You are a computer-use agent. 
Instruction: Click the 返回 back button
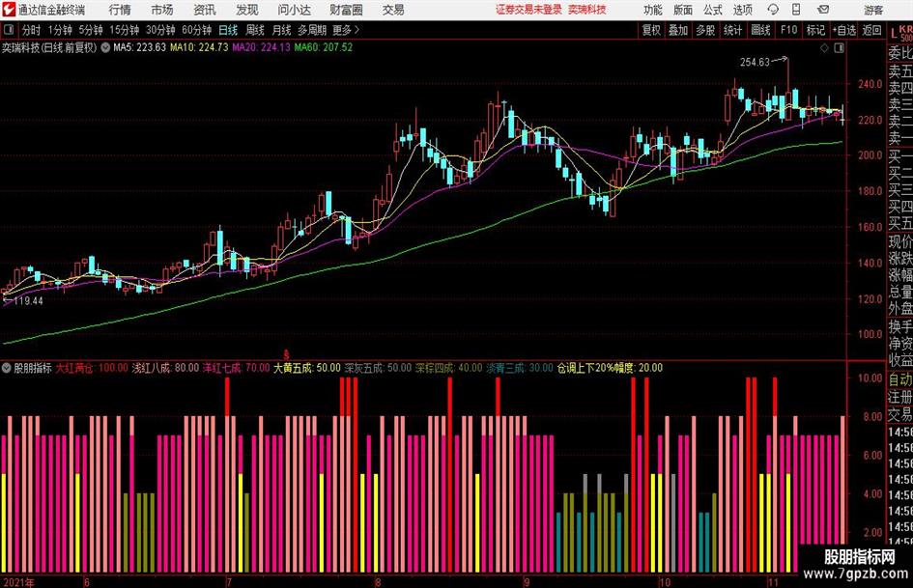click(x=871, y=30)
